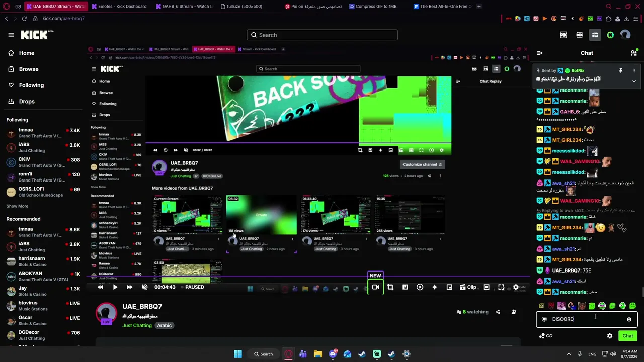
Task: Click follow-user icon beside share
Action: pos(514,312)
